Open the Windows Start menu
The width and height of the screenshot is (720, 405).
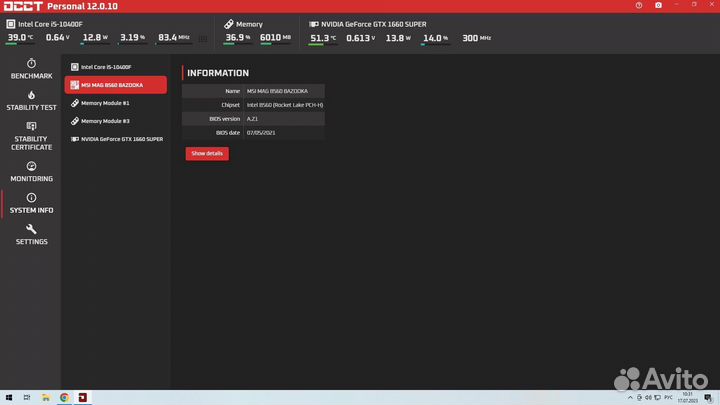(x=9, y=398)
